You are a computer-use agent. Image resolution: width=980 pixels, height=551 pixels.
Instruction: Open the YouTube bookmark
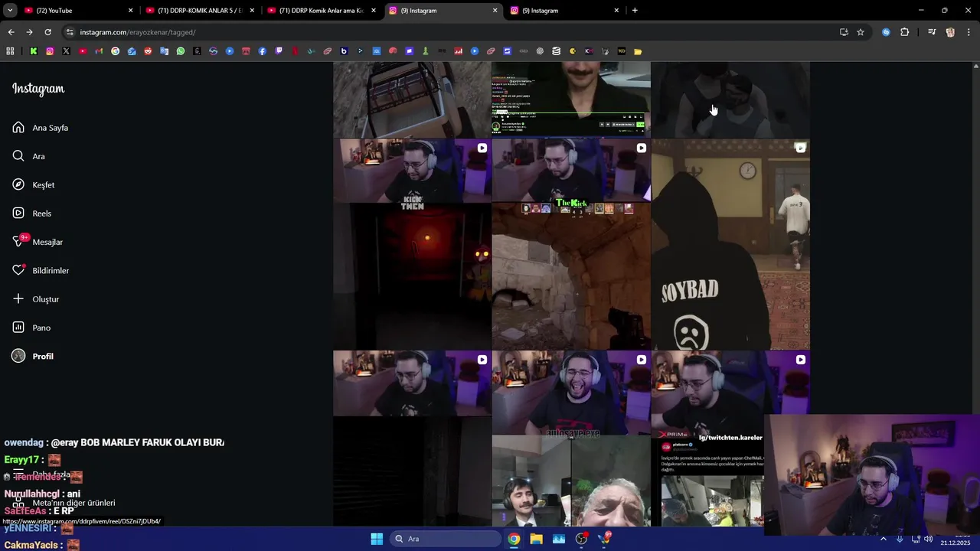pyautogui.click(x=83, y=51)
